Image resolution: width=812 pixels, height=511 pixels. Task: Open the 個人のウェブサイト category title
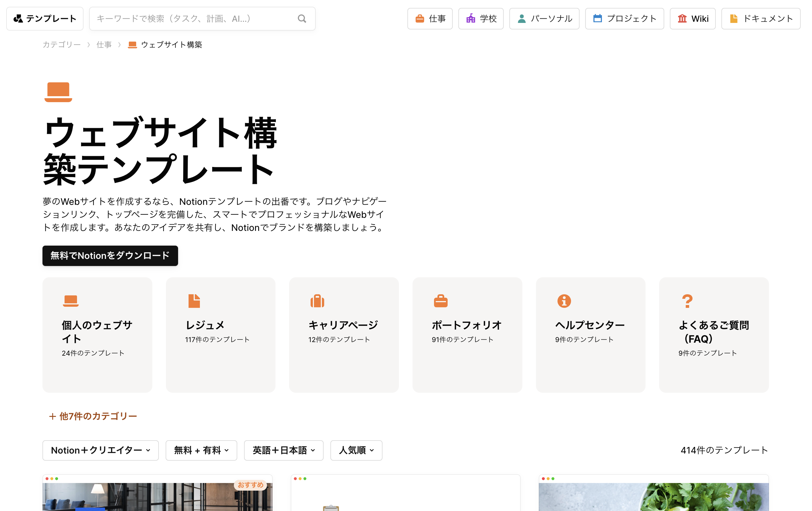click(97, 332)
